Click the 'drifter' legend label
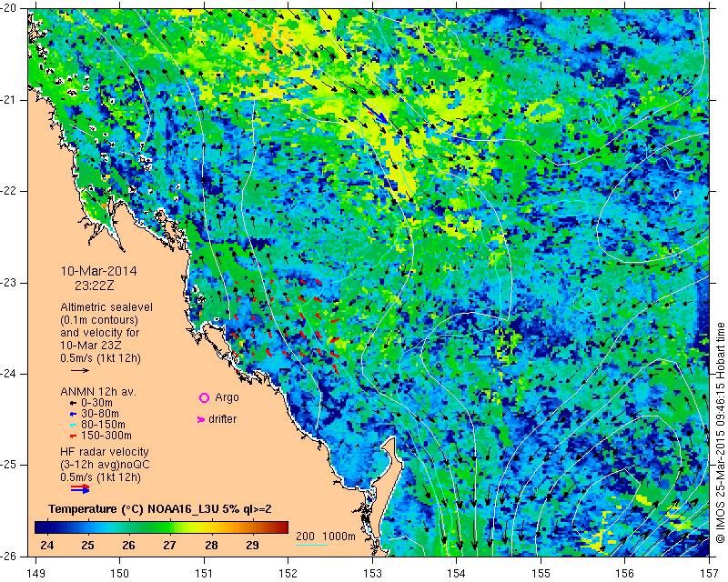The image size is (728, 582). tap(222, 419)
